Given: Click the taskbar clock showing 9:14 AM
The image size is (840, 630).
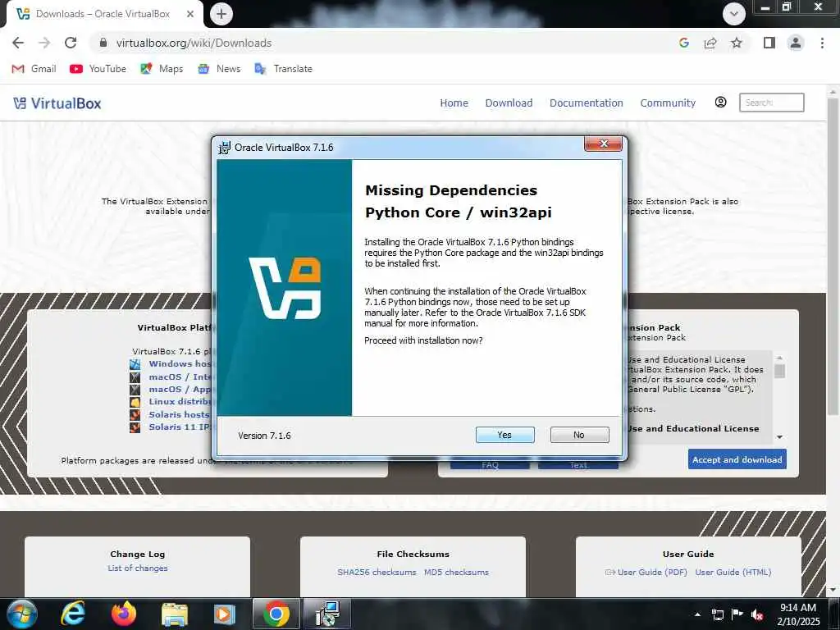Looking at the screenshot, I should (x=798, y=614).
